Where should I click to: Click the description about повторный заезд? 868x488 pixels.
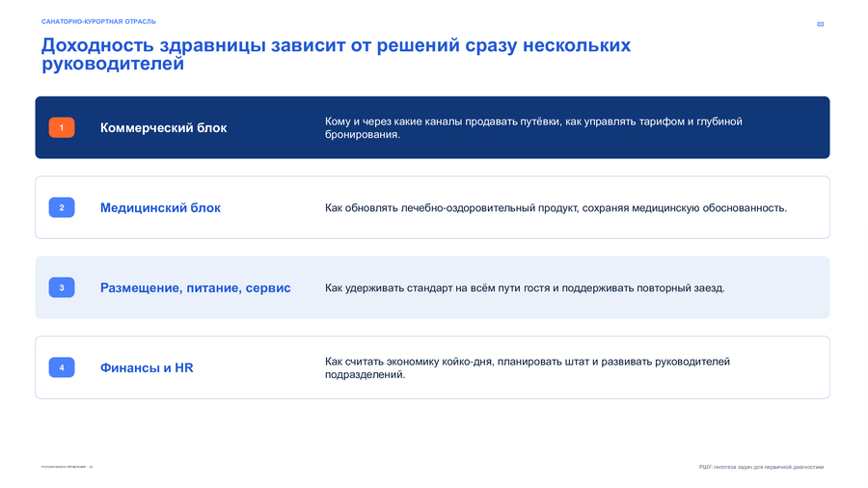[x=525, y=287]
